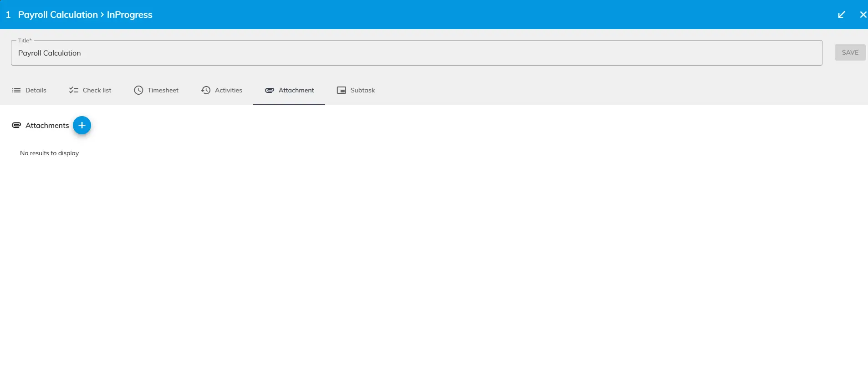This screenshot has width=868, height=387.
Task: Click the Activities history icon
Action: click(206, 90)
